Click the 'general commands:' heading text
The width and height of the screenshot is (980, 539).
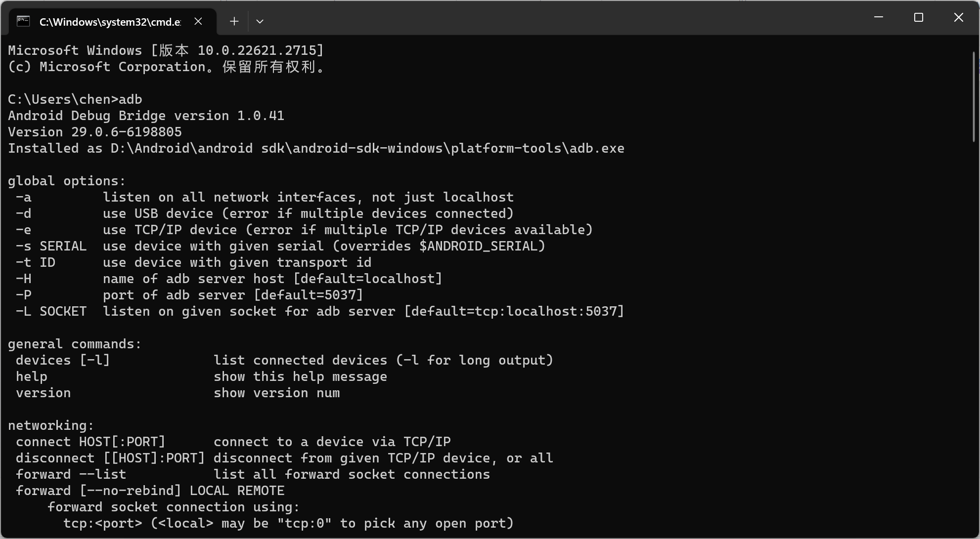coord(75,344)
